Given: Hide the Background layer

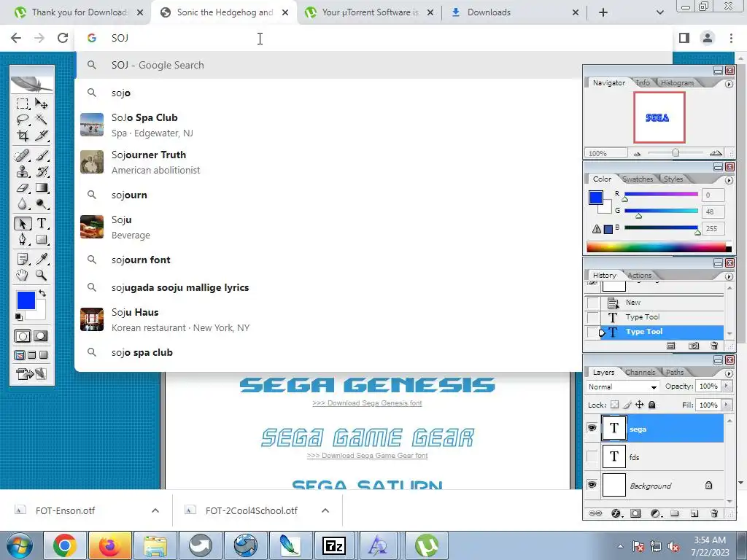Looking at the screenshot, I should (x=592, y=485).
